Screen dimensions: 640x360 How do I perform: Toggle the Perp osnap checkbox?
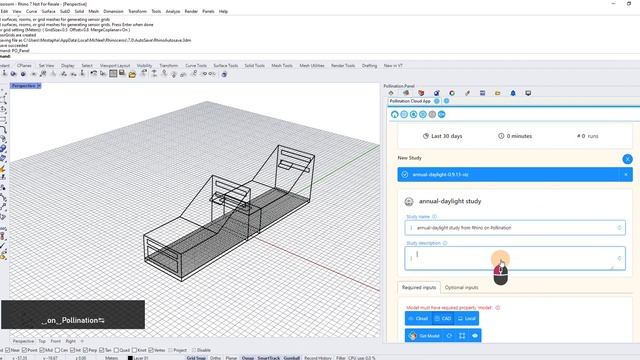85,350
